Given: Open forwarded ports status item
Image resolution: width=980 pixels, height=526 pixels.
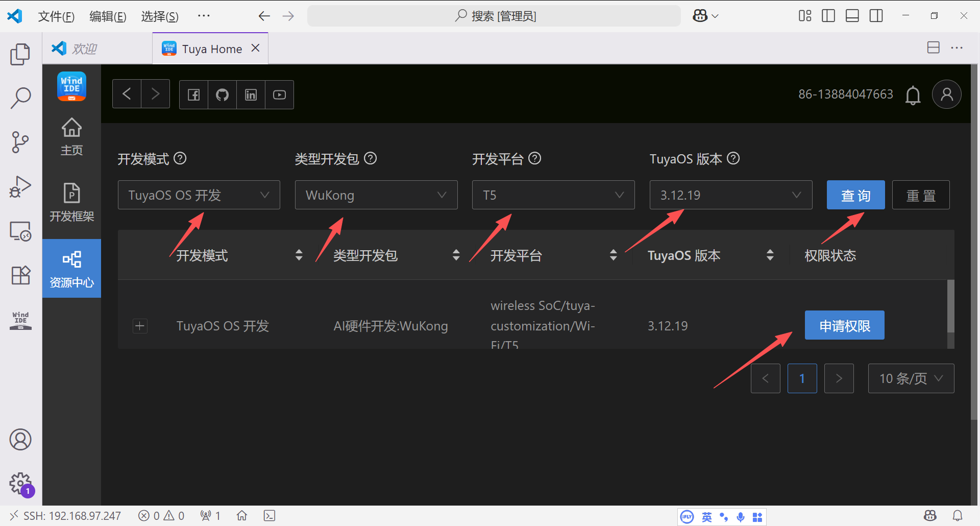Looking at the screenshot, I should point(210,516).
